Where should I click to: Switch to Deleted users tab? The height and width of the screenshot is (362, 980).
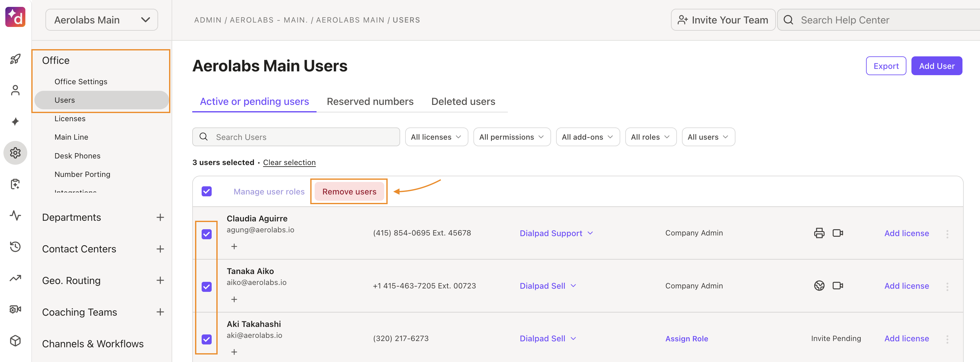(463, 102)
